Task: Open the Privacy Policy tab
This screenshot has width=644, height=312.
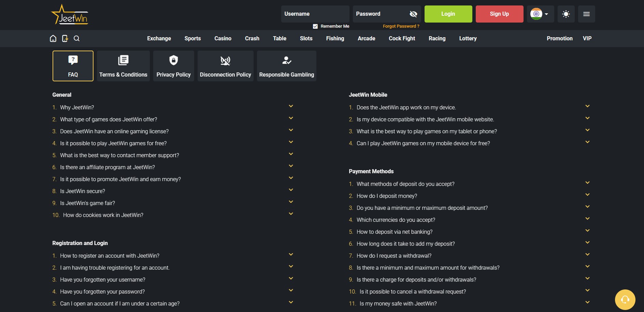Action: 174,66
